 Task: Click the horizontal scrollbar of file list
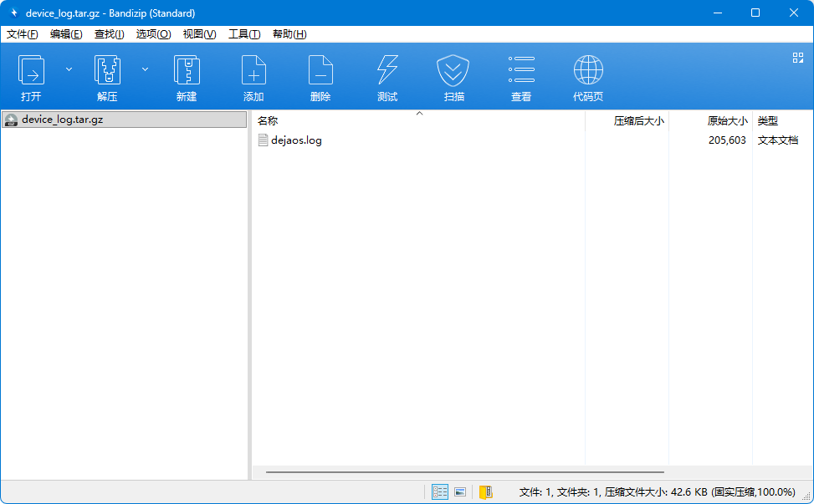point(464,472)
